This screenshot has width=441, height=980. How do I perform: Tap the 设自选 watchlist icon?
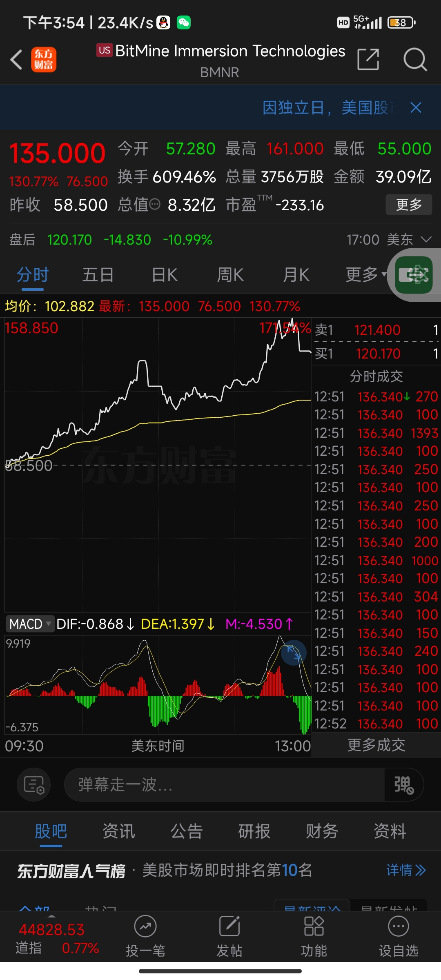coord(399,937)
